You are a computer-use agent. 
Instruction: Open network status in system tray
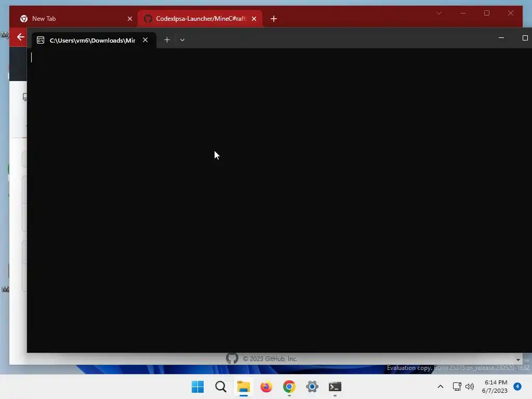coord(457,387)
